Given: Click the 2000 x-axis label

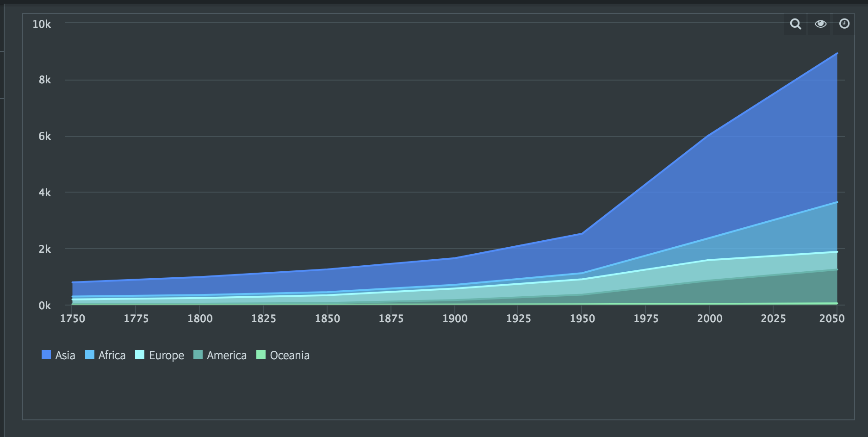Looking at the screenshot, I should [x=709, y=318].
